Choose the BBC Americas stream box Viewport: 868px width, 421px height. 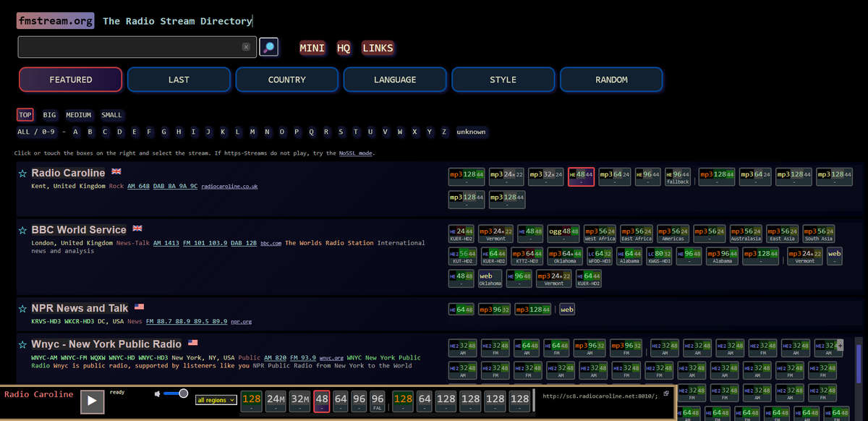click(x=673, y=234)
